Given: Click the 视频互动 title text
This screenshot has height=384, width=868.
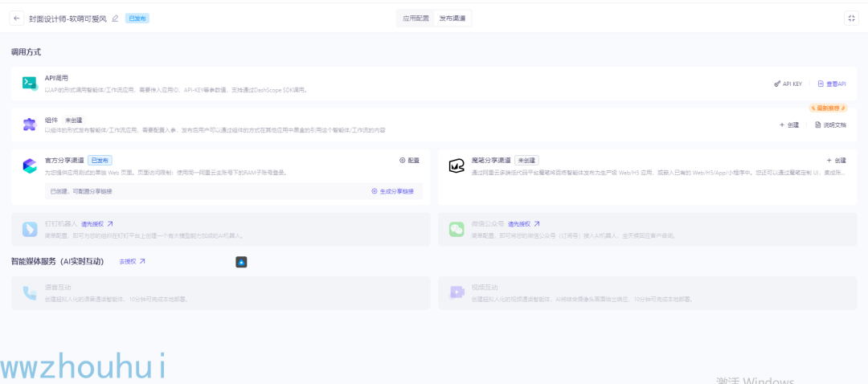Looking at the screenshot, I should click(485, 287).
